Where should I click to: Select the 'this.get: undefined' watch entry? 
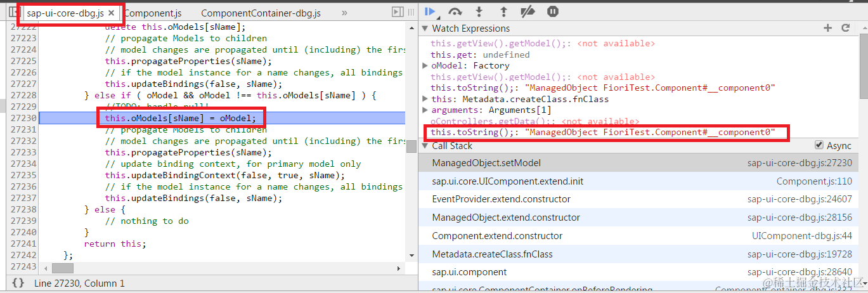[x=480, y=55]
